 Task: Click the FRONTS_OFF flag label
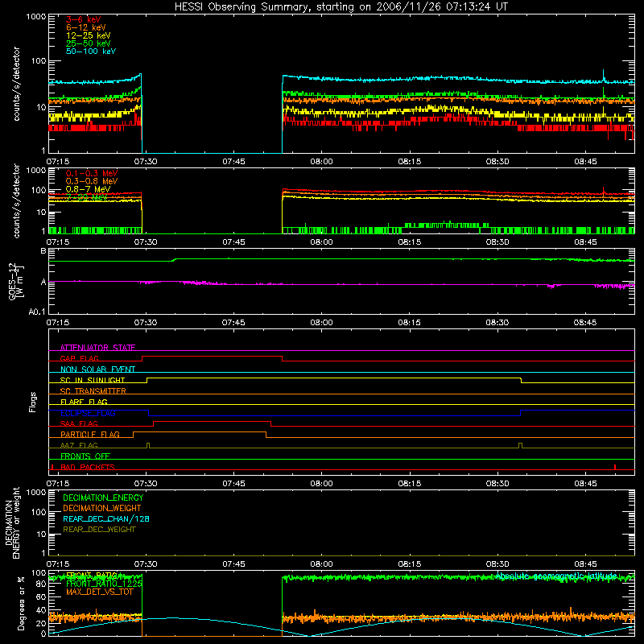pyautogui.click(x=85, y=456)
